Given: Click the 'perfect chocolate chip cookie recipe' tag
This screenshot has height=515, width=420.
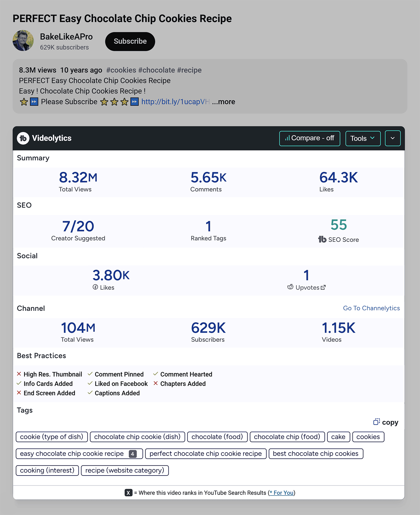Looking at the screenshot, I should pos(206,454).
